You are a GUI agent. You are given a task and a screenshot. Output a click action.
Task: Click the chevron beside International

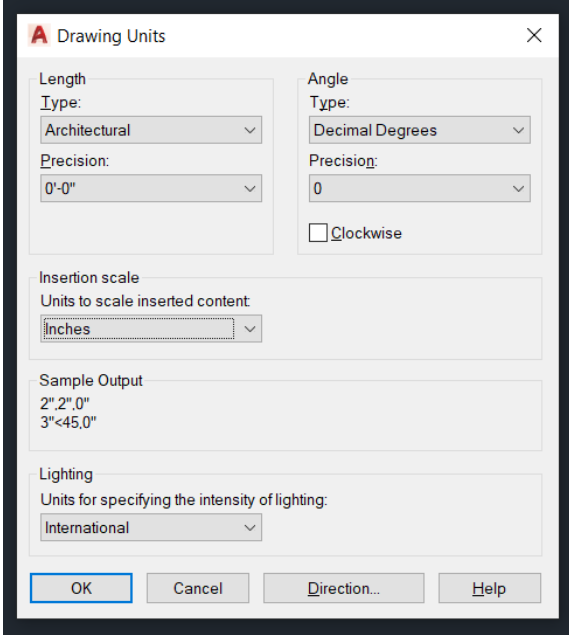click(250, 528)
